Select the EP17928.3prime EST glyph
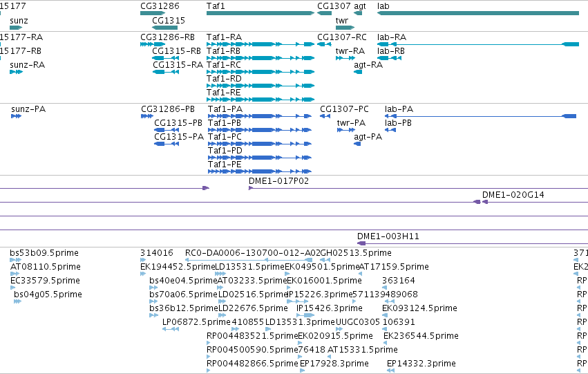This screenshot has height=374, width=588. coord(302,371)
